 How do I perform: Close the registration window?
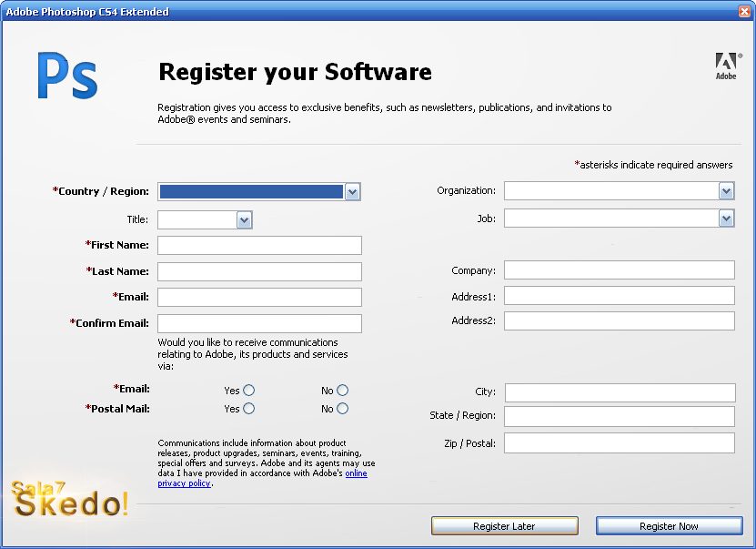743,12
